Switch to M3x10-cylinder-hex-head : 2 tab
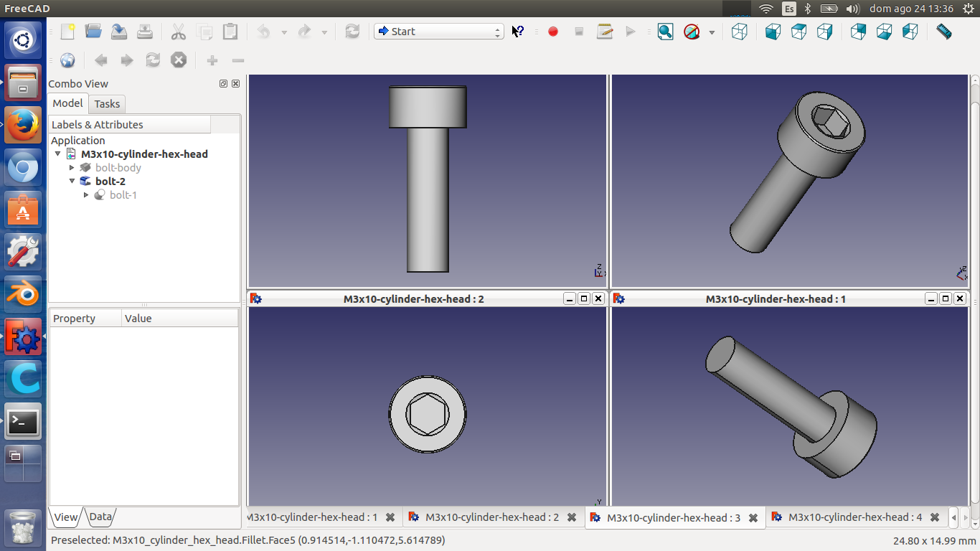Image resolution: width=980 pixels, height=551 pixels. point(491,517)
